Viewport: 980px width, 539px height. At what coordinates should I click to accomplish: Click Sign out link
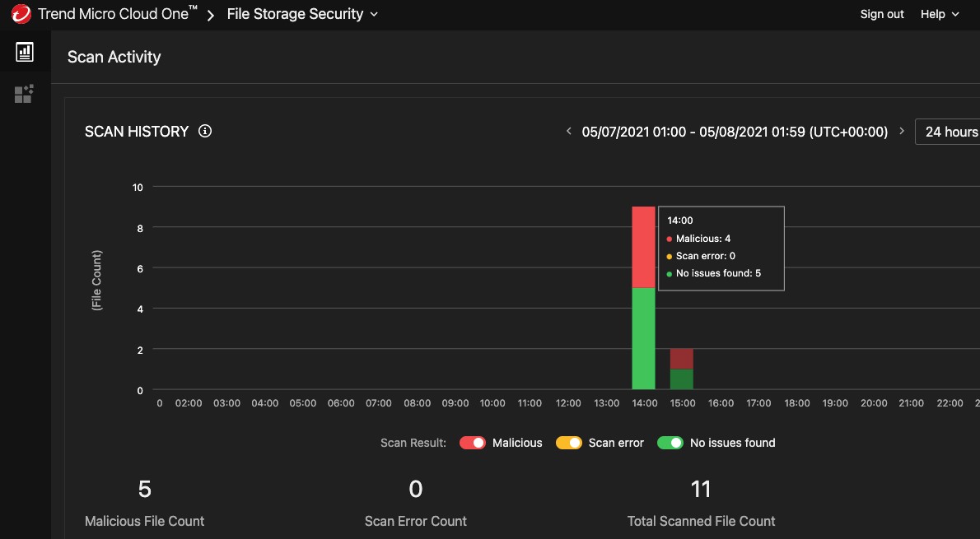[882, 14]
